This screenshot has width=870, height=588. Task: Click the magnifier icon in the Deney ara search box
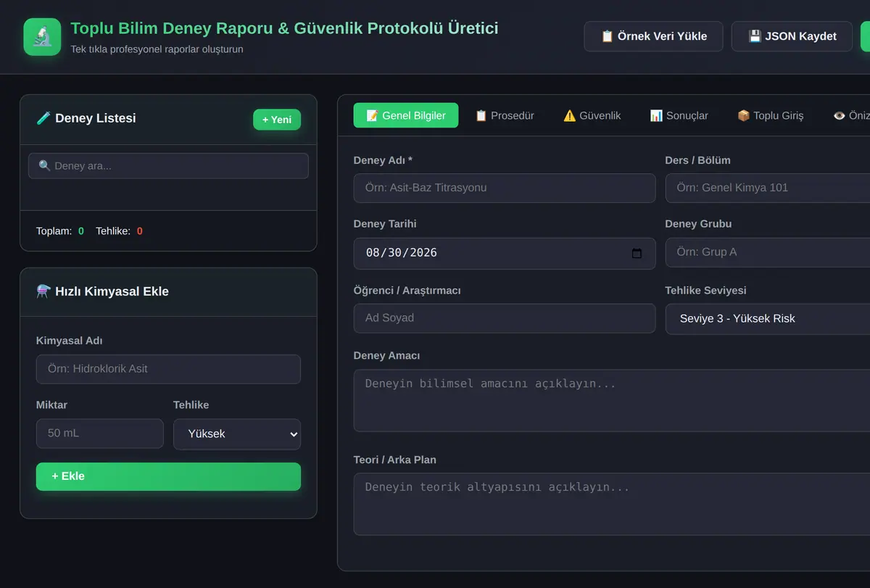tap(44, 166)
